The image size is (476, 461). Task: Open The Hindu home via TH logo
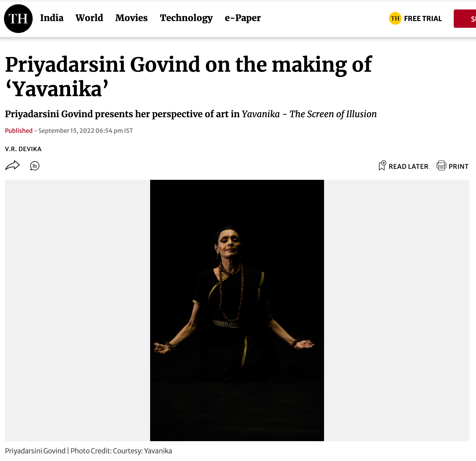[x=18, y=19]
